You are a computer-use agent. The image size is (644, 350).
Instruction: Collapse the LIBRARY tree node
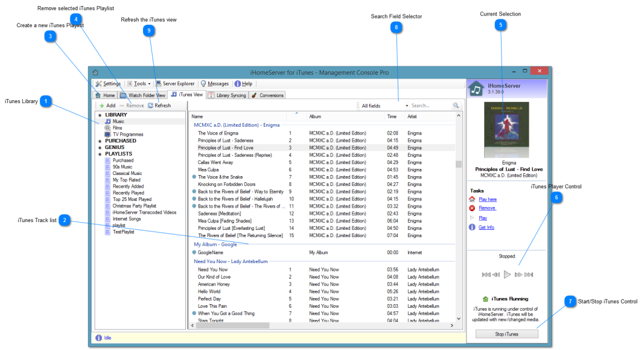[x=100, y=115]
